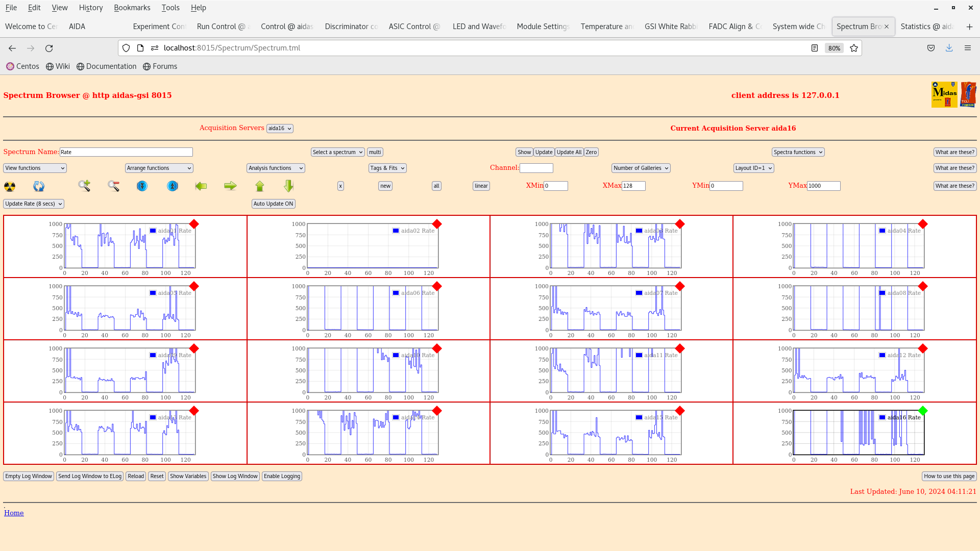Expand the Update Rate (8 secs) dropdown
Screen dimensions: 980x551
34,204
